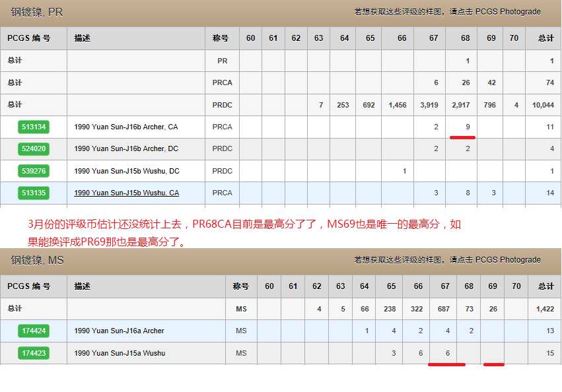Select the 1990 Yuan Sun-J16b Archer, CA description
This screenshot has height=392, width=562.
[x=125, y=127]
